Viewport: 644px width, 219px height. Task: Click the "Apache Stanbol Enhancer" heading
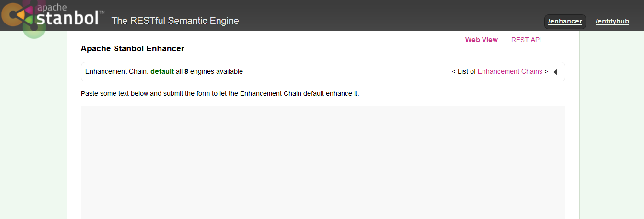click(x=132, y=48)
